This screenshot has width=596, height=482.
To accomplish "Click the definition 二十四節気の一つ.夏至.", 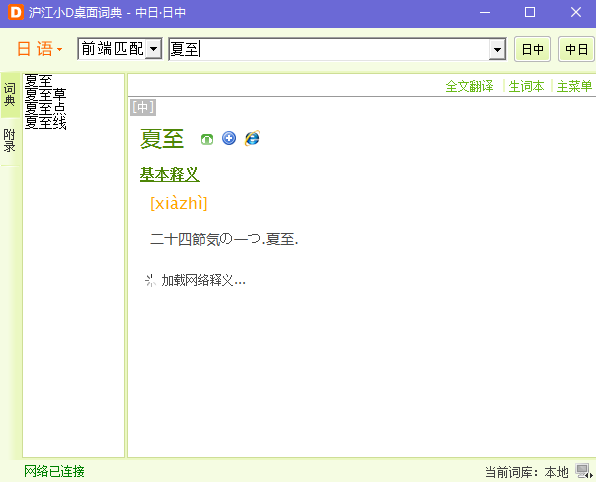I will tap(224, 239).
